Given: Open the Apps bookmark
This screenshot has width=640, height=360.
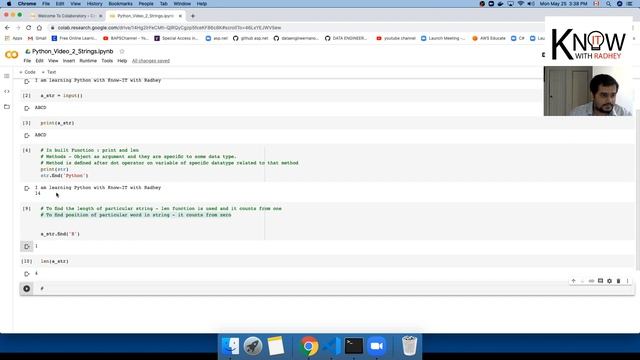Looking at the screenshot, I should tap(13, 38).
